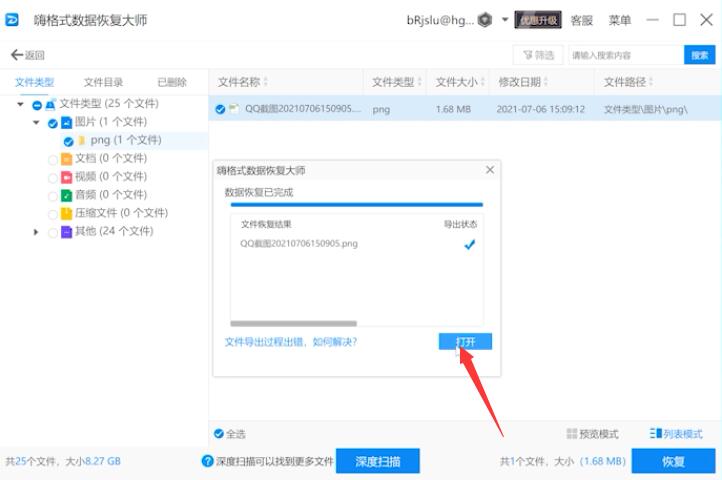Open the 菜单 menu
Viewport: 722px width, 480px height.
pos(619,20)
